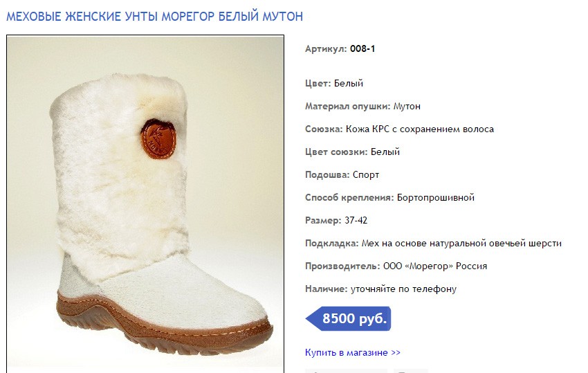Image resolution: width=588 pixels, height=373 pixels.
Task: Click the small gray button beside it
Action: point(410,371)
